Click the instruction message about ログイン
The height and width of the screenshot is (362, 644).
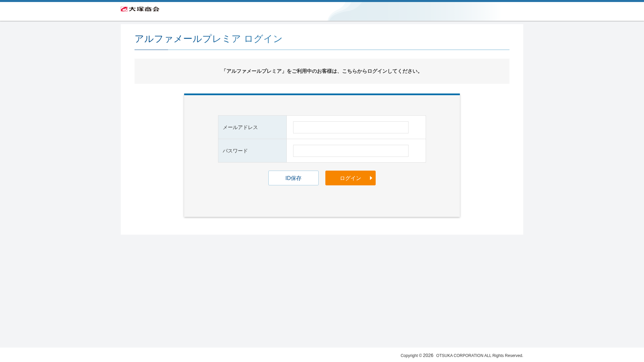[322, 71]
